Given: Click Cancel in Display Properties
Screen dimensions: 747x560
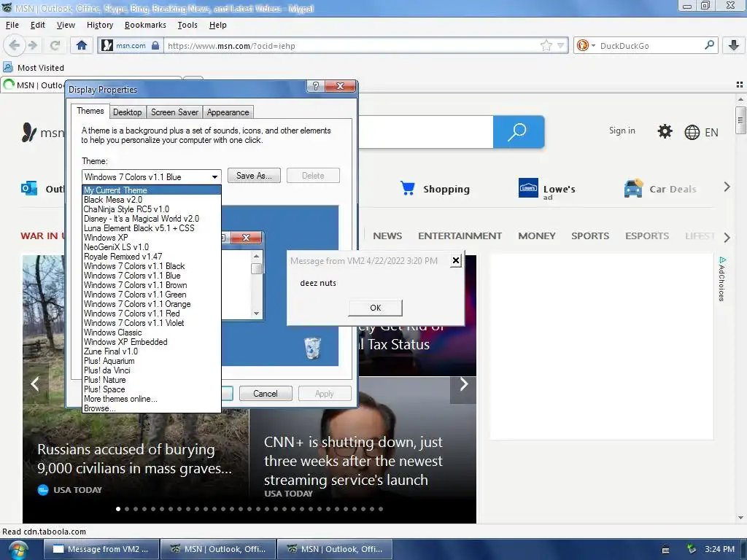Looking at the screenshot, I should pos(266,394).
